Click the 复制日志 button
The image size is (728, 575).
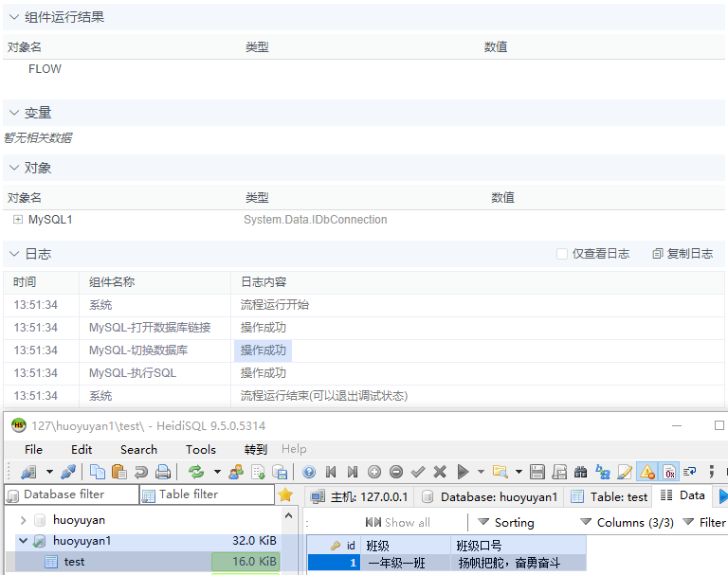(x=682, y=254)
